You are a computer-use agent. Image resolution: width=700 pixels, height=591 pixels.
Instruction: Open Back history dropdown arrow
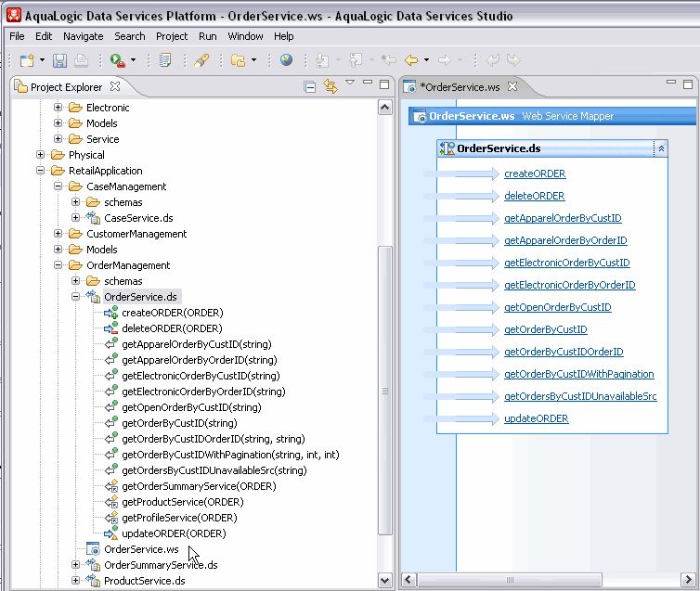pyautogui.click(x=426, y=59)
